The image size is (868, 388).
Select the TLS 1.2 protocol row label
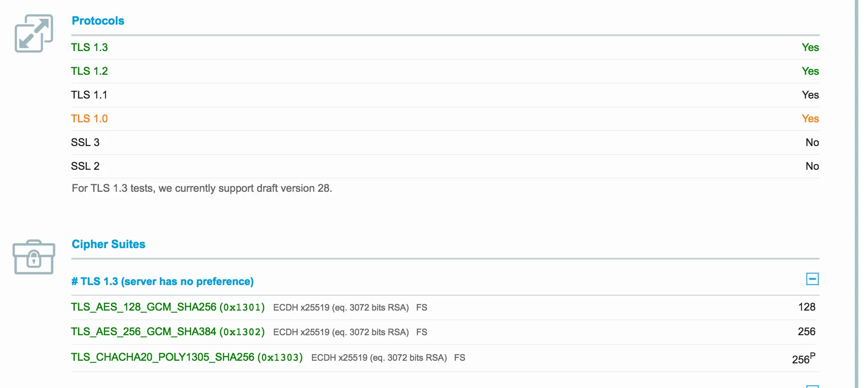click(x=89, y=71)
